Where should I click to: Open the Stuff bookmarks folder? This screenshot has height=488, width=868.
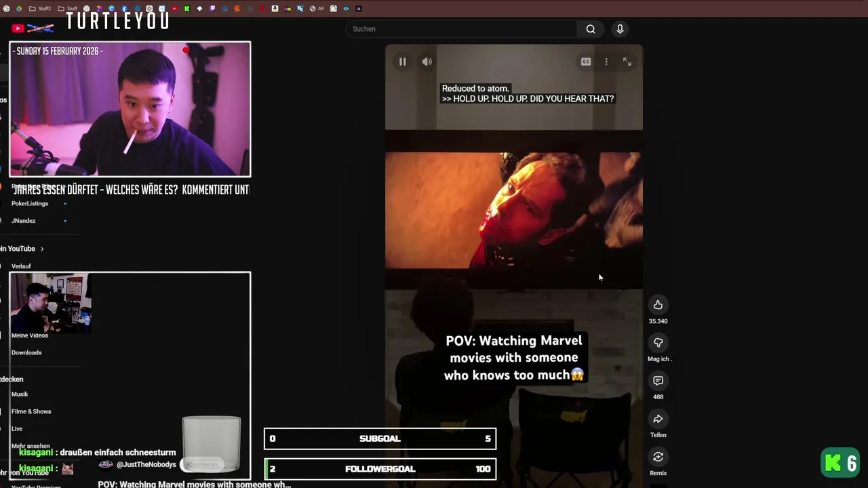[67, 9]
